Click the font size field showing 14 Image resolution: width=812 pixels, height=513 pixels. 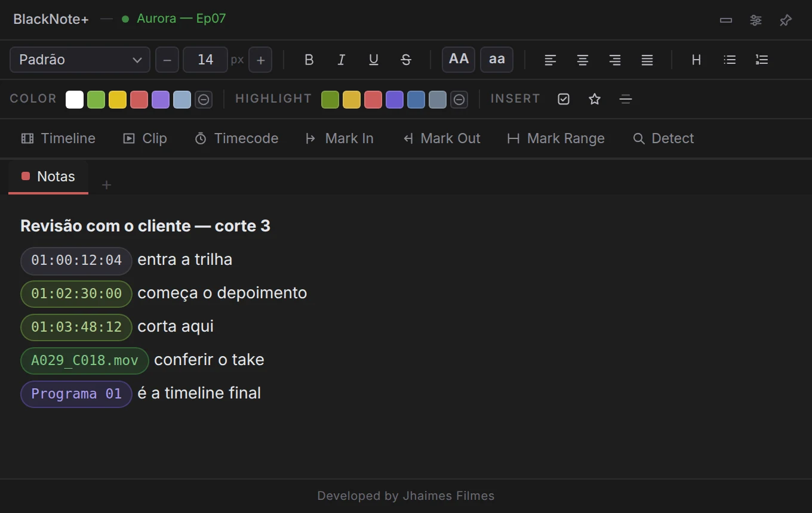(x=205, y=60)
